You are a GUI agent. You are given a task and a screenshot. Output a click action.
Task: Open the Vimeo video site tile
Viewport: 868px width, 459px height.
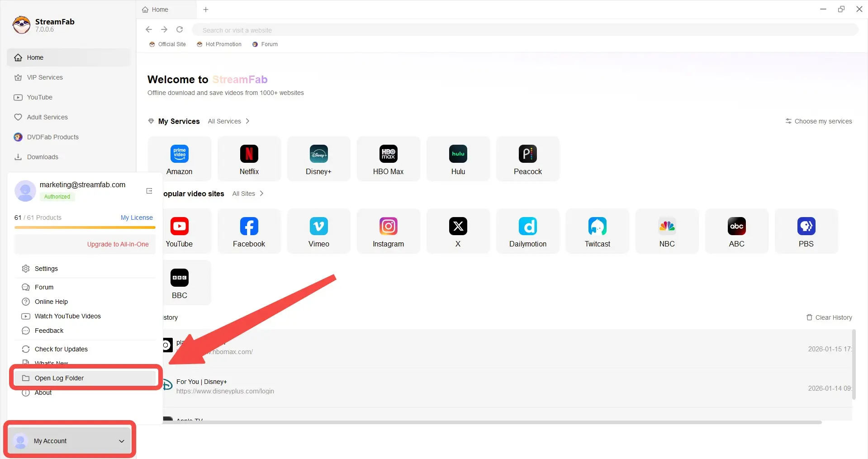319,231
